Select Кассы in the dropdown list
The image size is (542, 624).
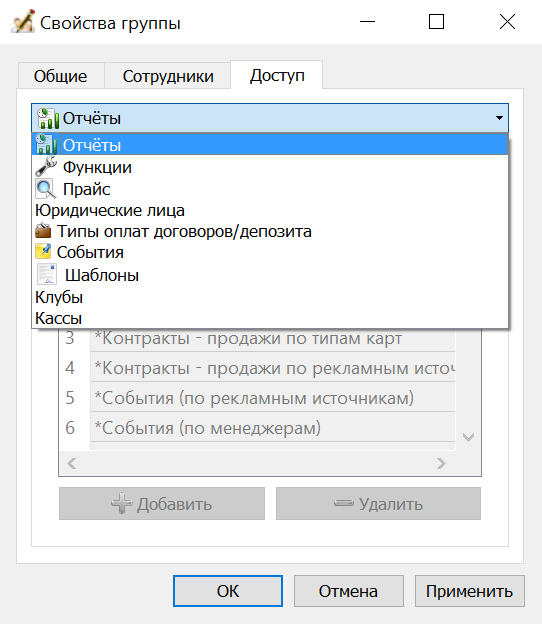(270, 318)
